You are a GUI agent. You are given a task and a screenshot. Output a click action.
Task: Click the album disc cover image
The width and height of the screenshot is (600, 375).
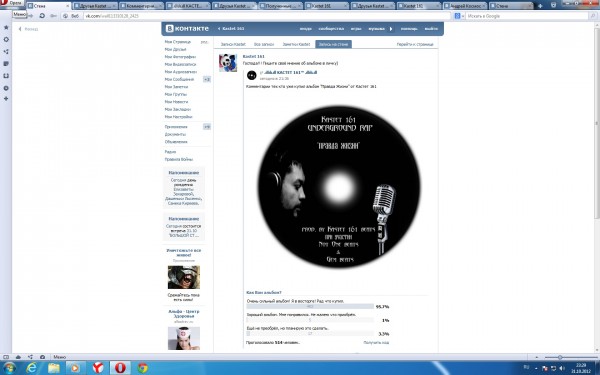click(339, 186)
